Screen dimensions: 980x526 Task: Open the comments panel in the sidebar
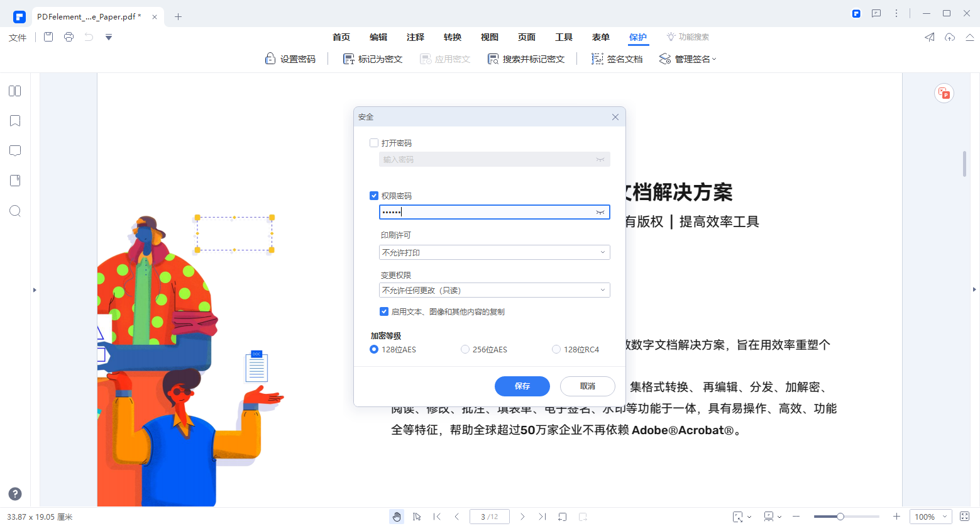(14, 150)
